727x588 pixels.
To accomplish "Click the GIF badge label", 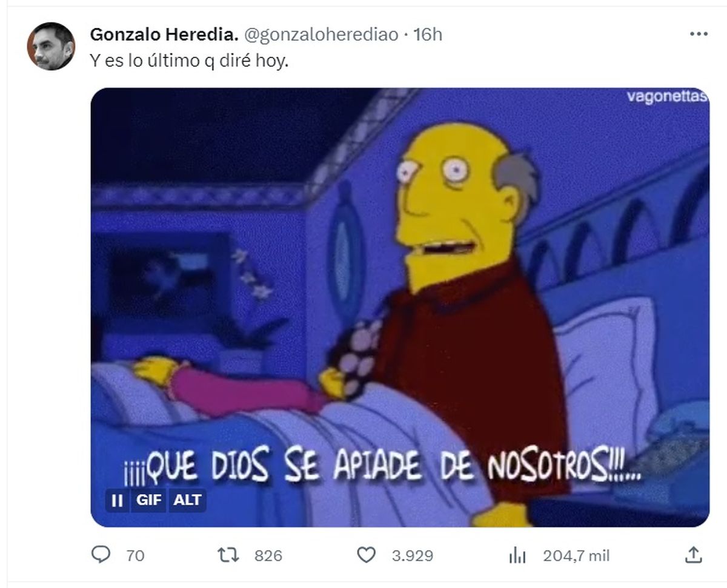I will point(149,501).
